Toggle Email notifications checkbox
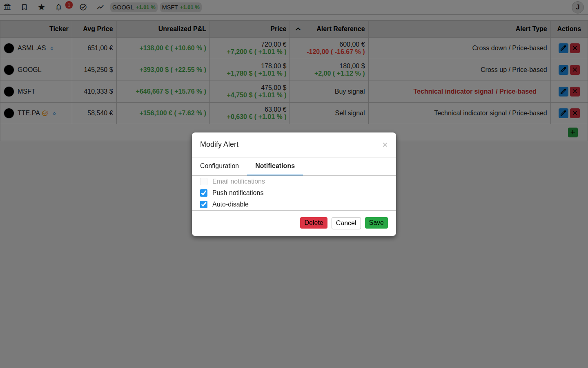The image size is (588, 368). tap(204, 182)
